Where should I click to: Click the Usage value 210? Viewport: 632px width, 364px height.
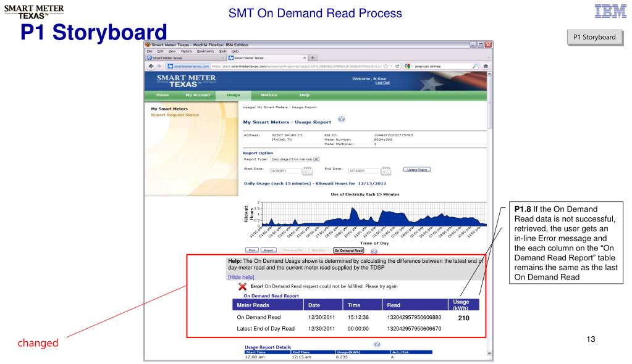463,318
